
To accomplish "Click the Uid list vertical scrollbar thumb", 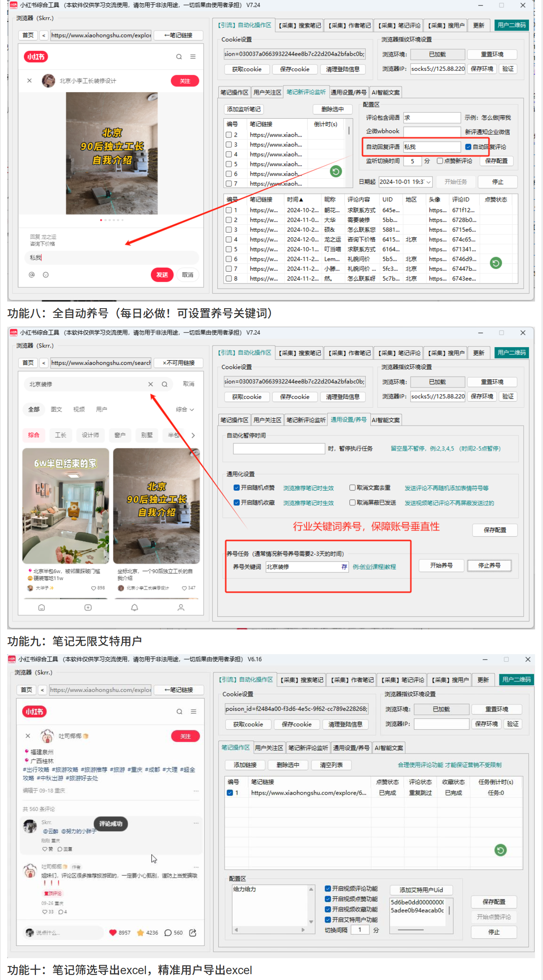I will [x=450, y=910].
